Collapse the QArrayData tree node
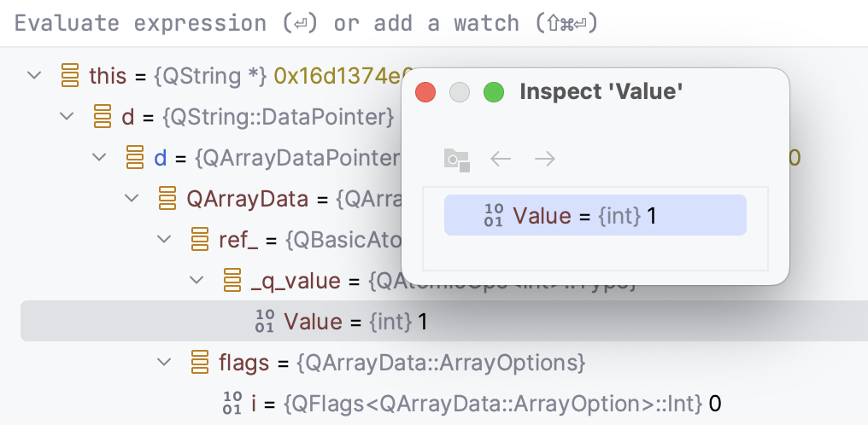The width and height of the screenshot is (868, 425). [132, 200]
